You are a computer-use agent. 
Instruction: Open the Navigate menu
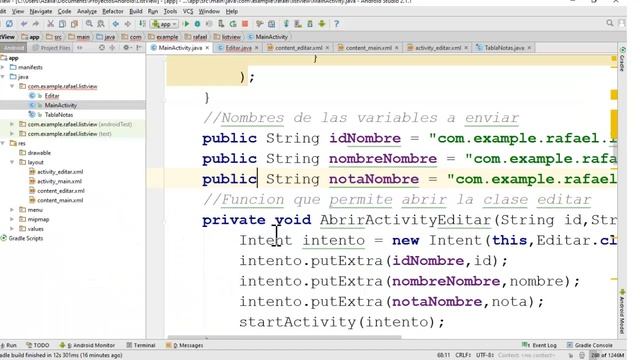pyautogui.click(x=41, y=11)
